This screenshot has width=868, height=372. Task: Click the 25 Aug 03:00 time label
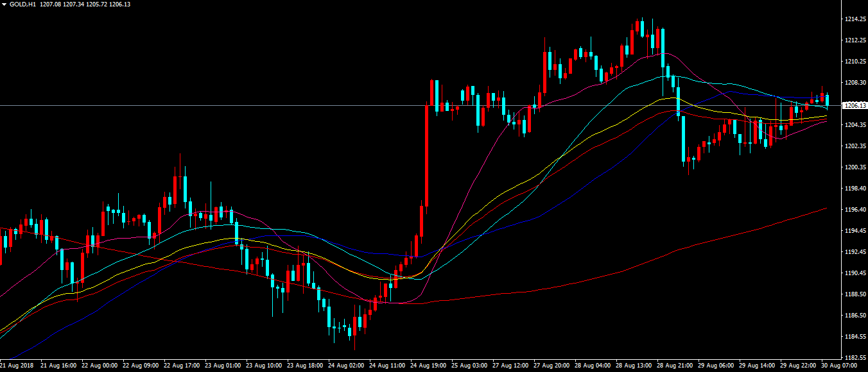(x=469, y=366)
